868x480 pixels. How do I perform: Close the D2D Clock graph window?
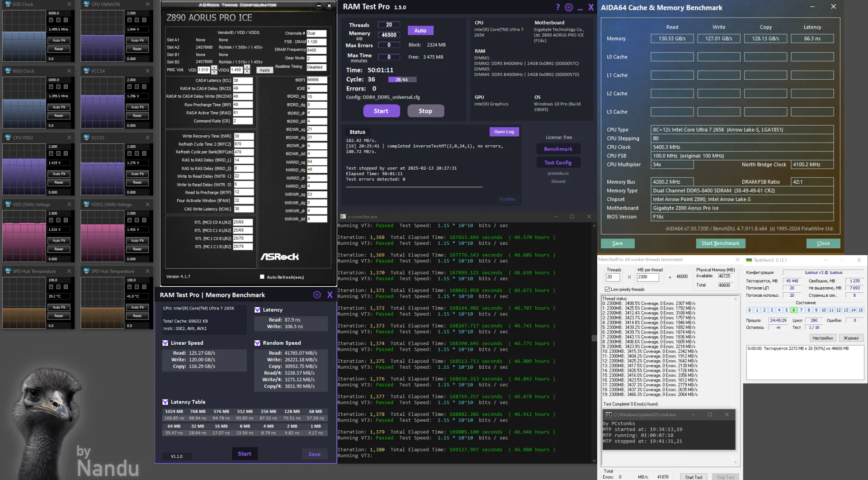click(x=69, y=4)
